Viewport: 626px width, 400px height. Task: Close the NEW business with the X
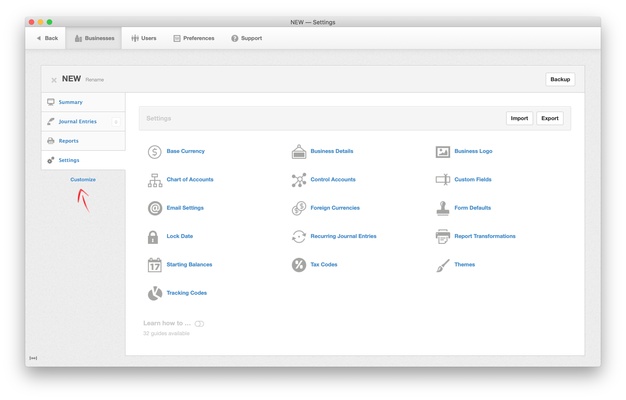[x=54, y=80]
